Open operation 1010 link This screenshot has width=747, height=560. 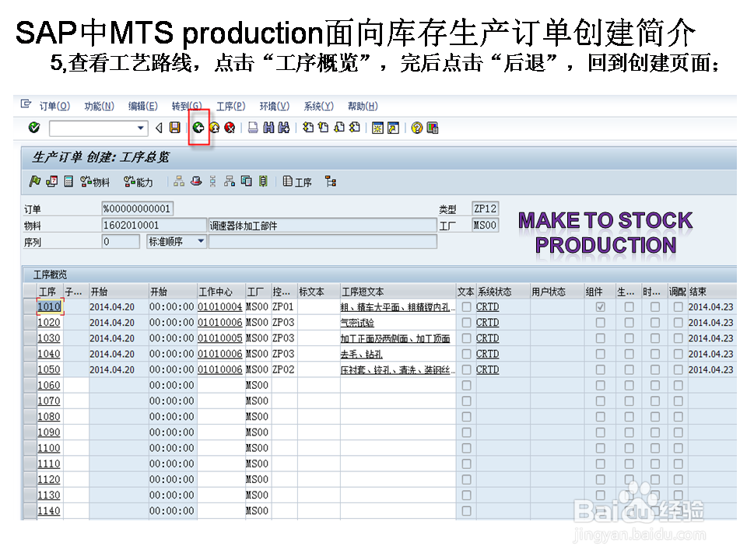pyautogui.click(x=49, y=306)
